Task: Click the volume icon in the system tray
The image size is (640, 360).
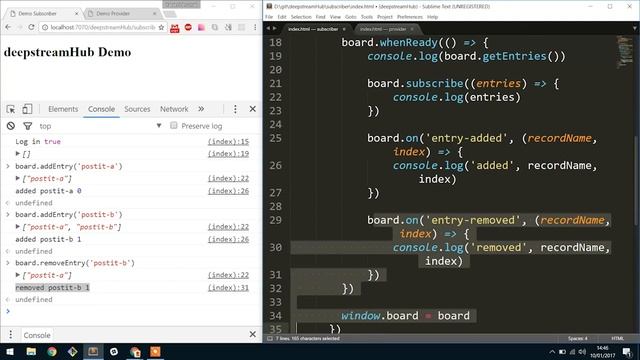Action: click(582, 352)
